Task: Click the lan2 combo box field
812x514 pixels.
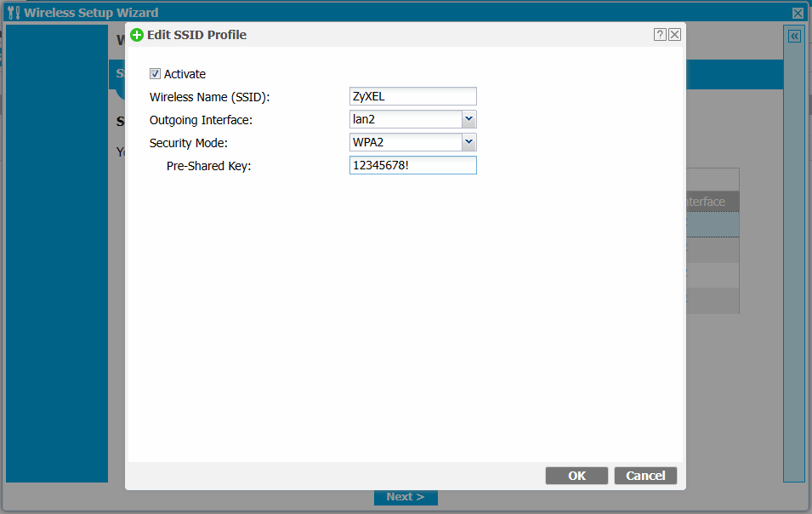Action: pyautogui.click(x=405, y=120)
